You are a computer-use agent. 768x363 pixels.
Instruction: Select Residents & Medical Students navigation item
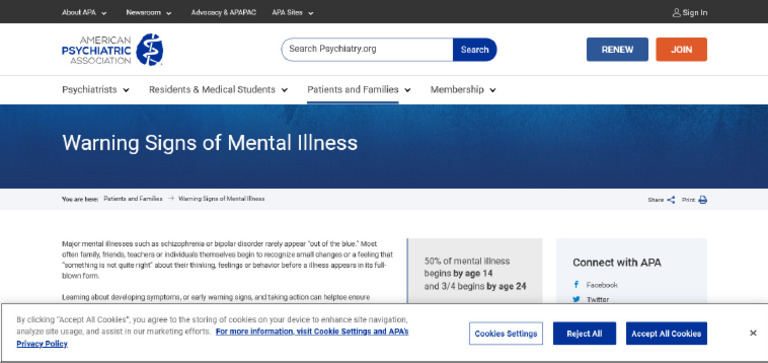[x=212, y=90]
